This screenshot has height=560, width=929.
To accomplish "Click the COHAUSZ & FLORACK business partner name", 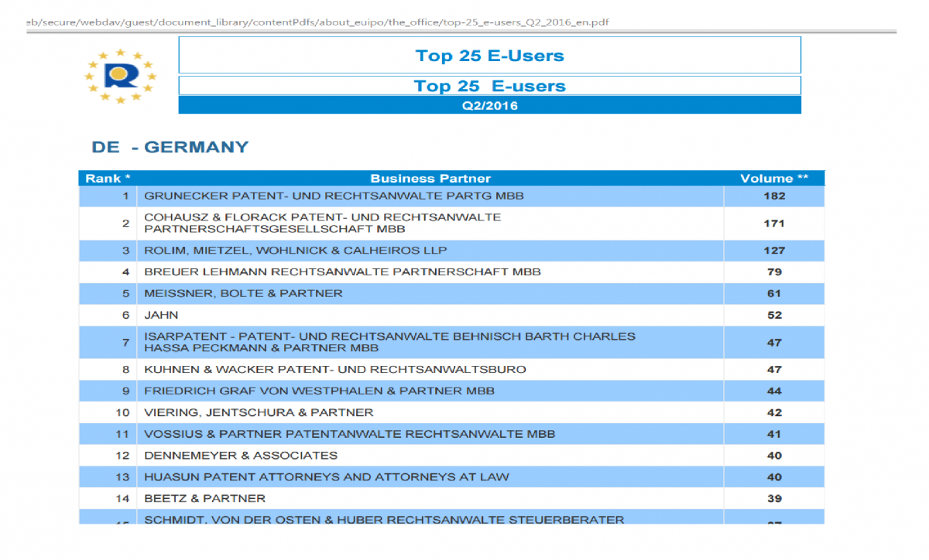I will pos(322,223).
